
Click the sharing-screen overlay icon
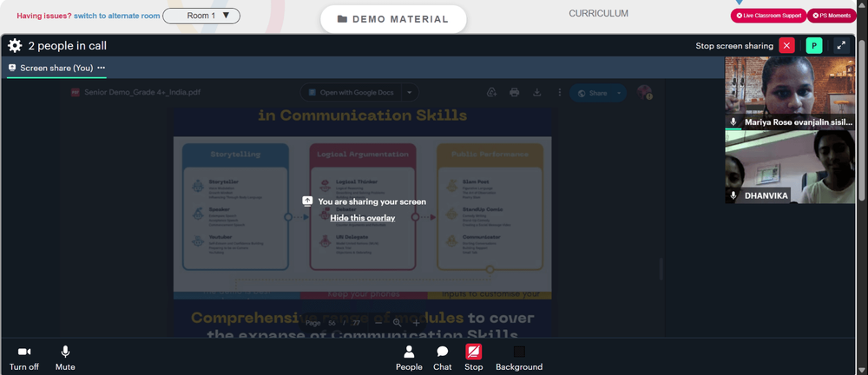click(307, 201)
